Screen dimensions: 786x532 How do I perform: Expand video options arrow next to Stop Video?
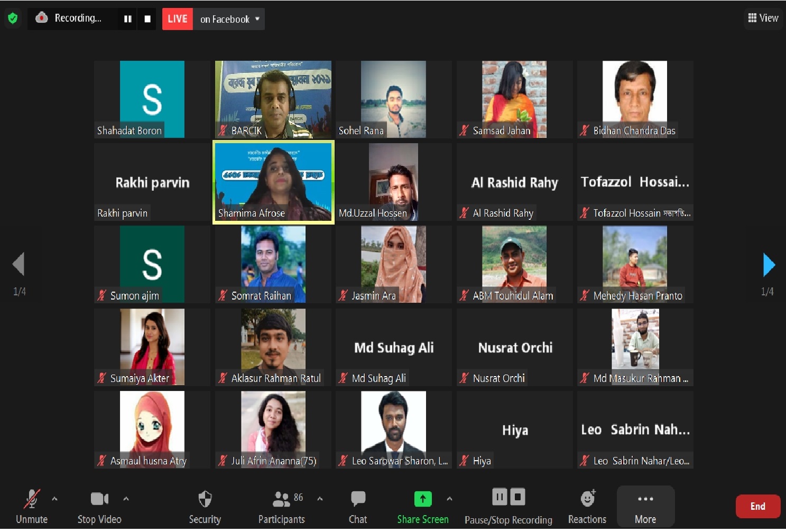coord(126,498)
